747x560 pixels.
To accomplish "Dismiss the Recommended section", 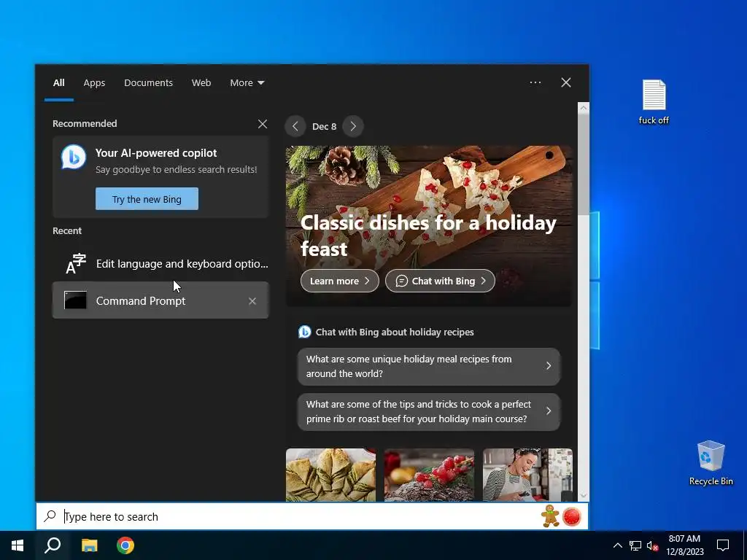I will click(x=263, y=124).
